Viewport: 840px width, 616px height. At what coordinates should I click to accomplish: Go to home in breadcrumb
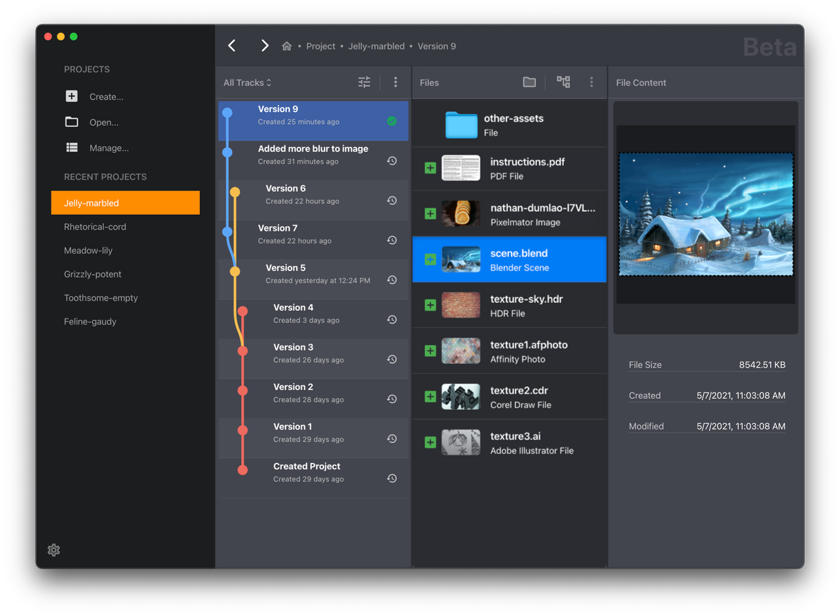click(x=287, y=46)
